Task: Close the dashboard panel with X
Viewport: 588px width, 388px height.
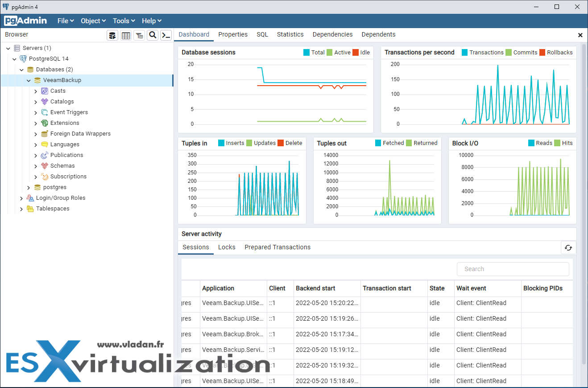Action: tap(580, 35)
